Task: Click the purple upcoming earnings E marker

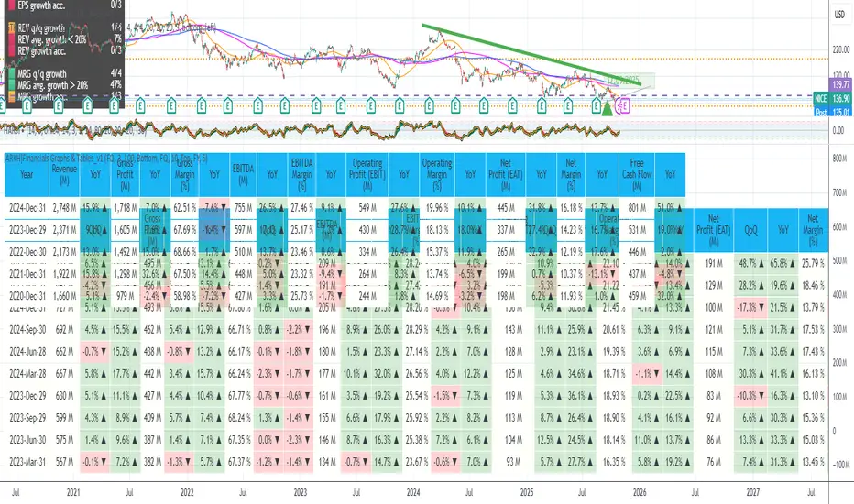Action: click(624, 105)
